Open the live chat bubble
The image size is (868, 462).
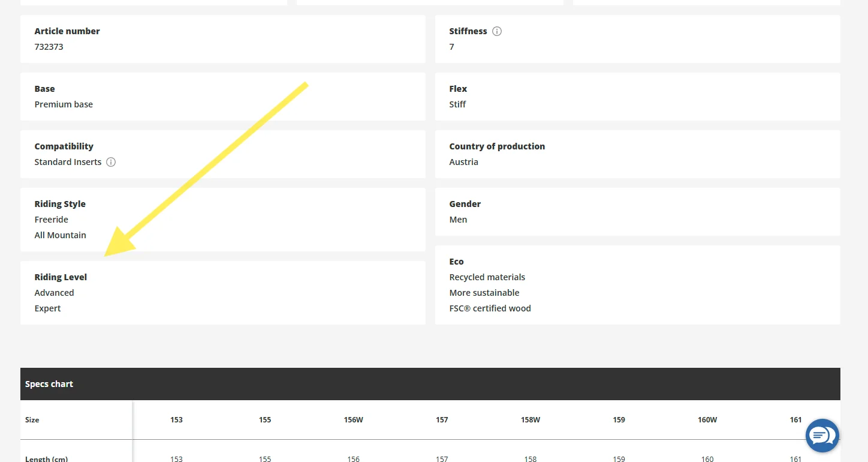[822, 436]
